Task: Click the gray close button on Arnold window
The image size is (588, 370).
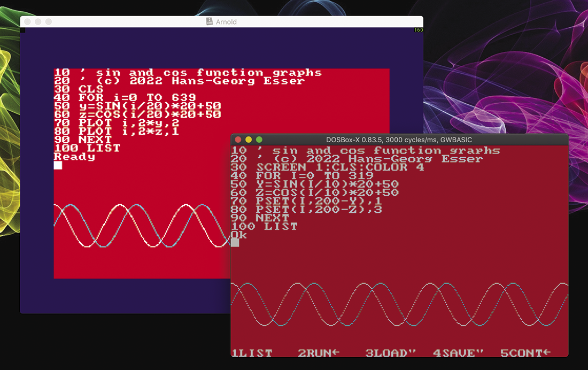Action: (x=28, y=22)
